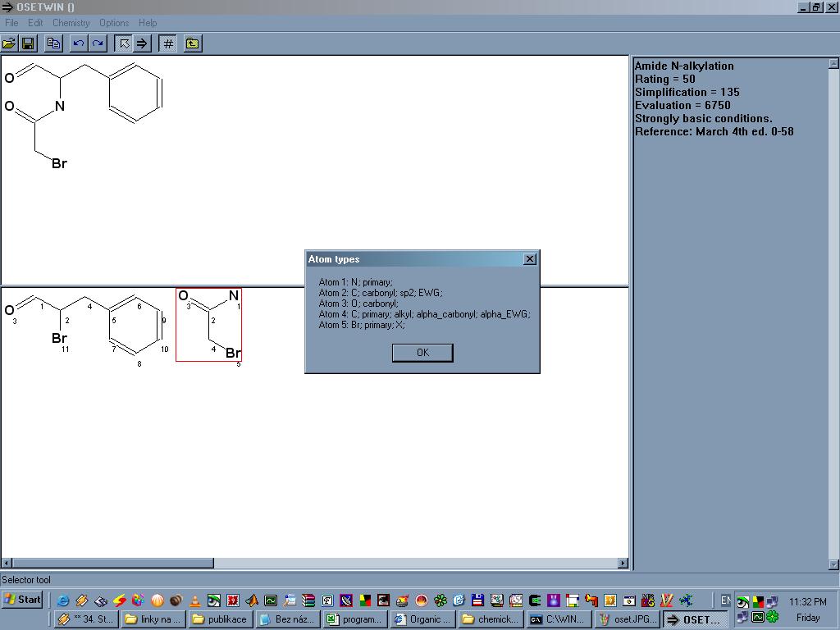Open the Help menu
The height and width of the screenshot is (630, 840).
tap(148, 23)
